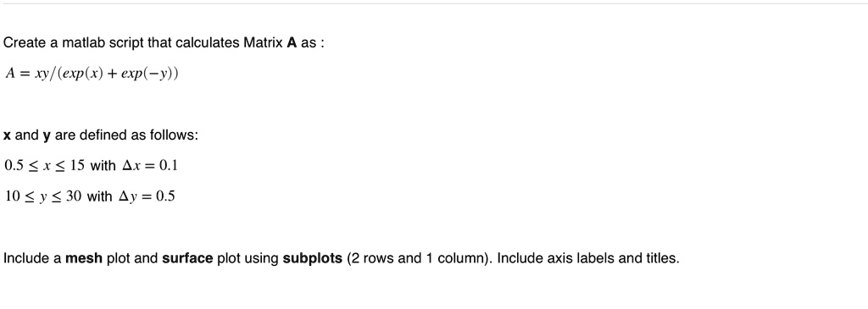Viewport: 868px width, 309px height.
Task: Click the bold word "surface"
Action: click(x=187, y=259)
